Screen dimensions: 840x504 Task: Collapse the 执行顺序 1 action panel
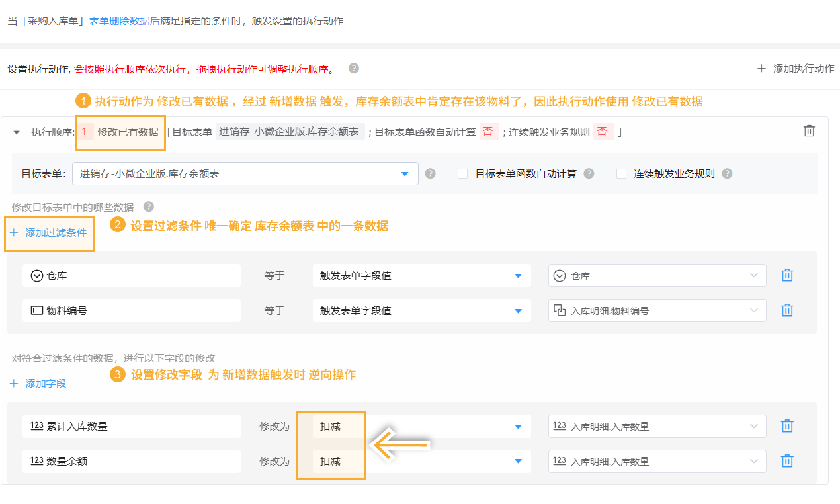click(x=17, y=132)
